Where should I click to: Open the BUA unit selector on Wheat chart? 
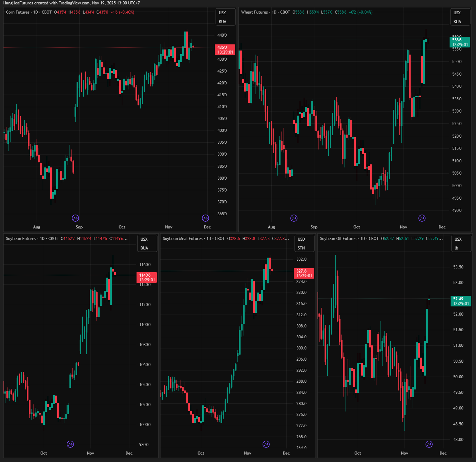pos(457,22)
